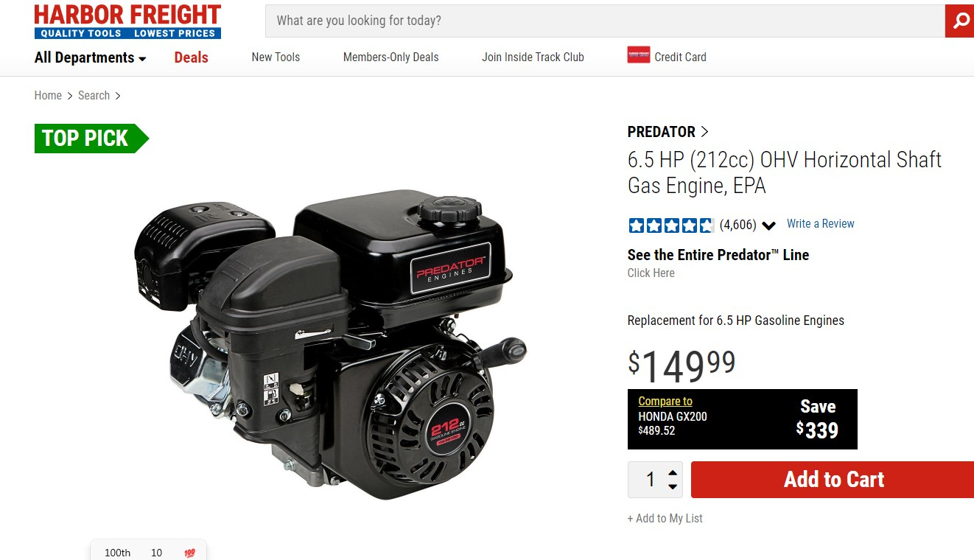This screenshot has height=560, width=974.
Task: Click the Predator engine product image
Action: (x=330, y=344)
